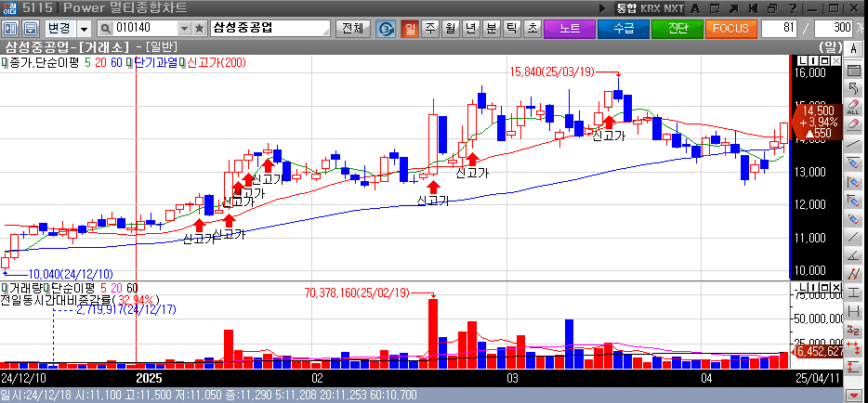Click the screen memo icon in title bar

[715, 8]
